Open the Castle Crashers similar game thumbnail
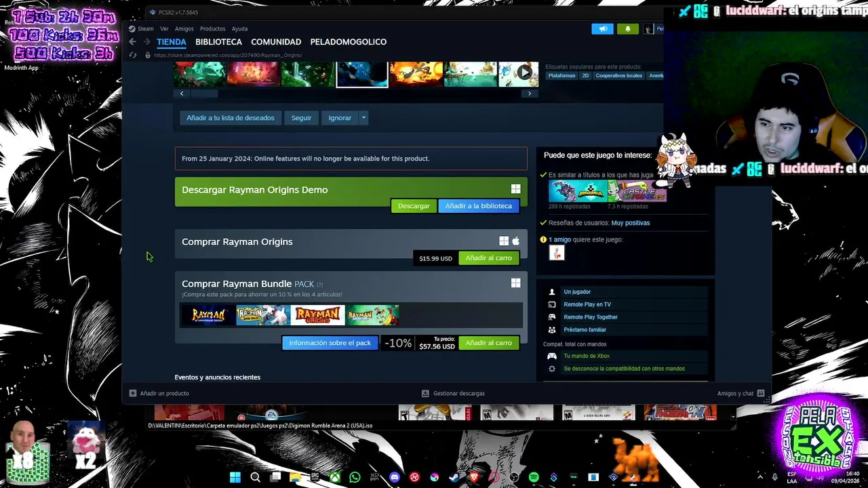The width and height of the screenshot is (868, 488). pyautogui.click(x=637, y=191)
